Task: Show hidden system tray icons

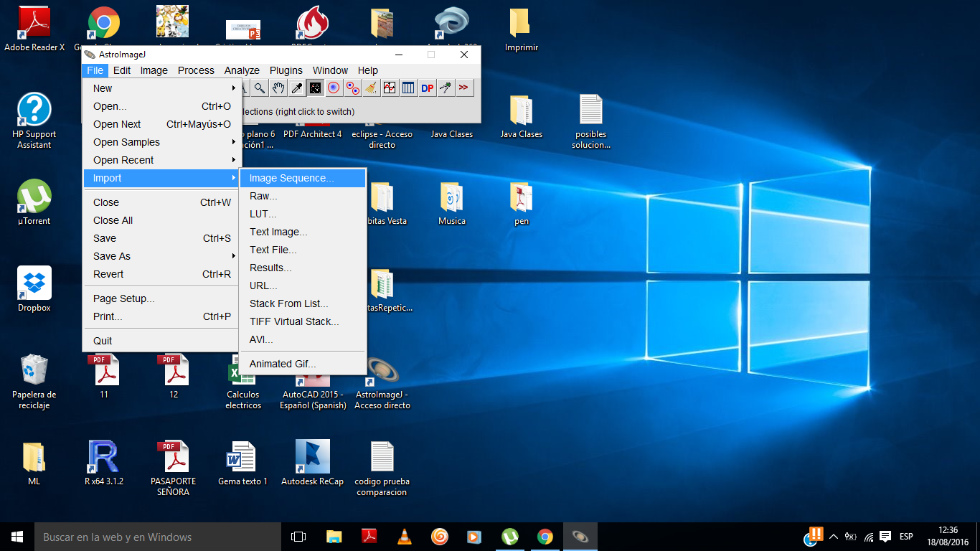Action: pos(833,537)
